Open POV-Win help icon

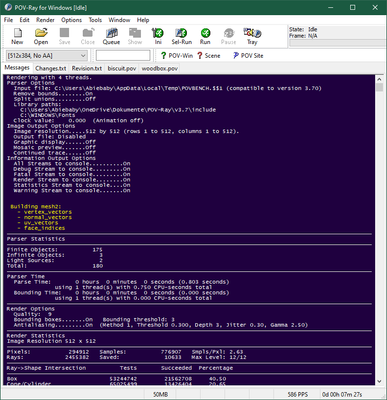tap(177, 56)
